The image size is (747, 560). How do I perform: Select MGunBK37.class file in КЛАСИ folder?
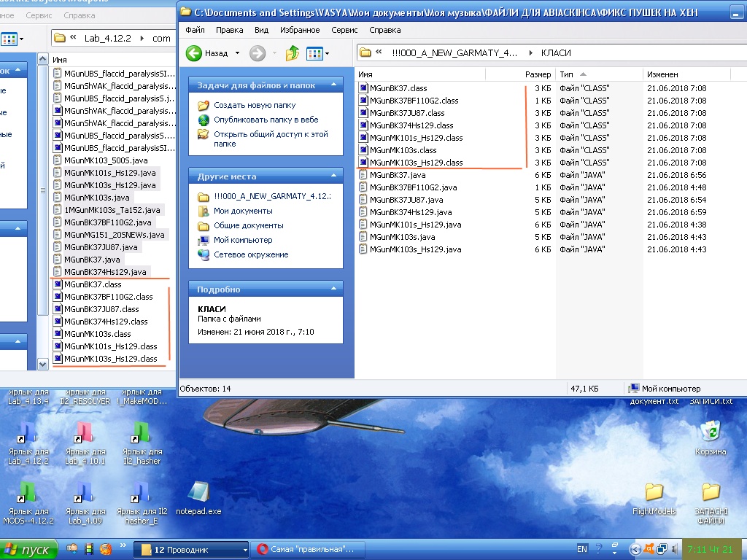[x=398, y=88]
